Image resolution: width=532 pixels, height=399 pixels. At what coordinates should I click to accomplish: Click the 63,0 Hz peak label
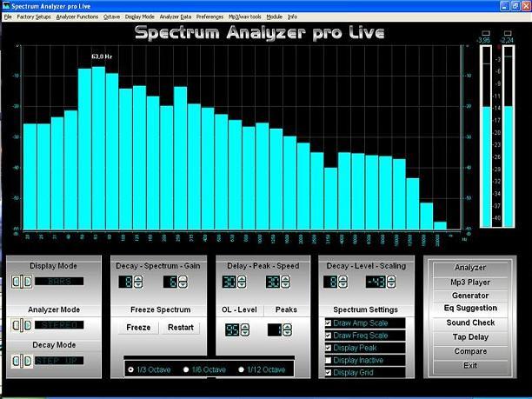tap(102, 57)
